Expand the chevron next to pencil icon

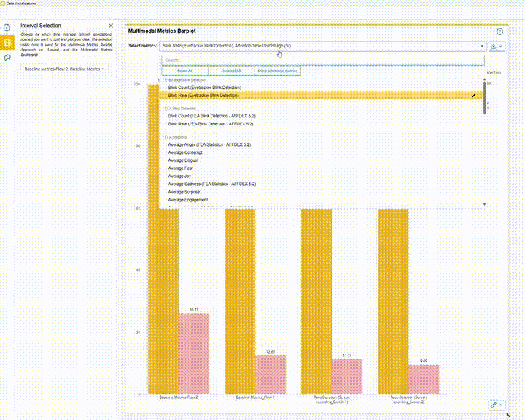(x=501, y=404)
